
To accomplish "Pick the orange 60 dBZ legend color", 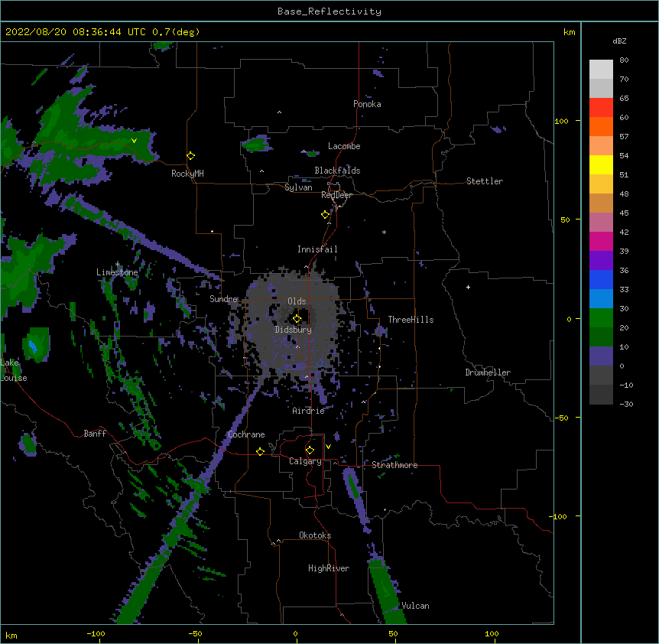I will (x=601, y=126).
